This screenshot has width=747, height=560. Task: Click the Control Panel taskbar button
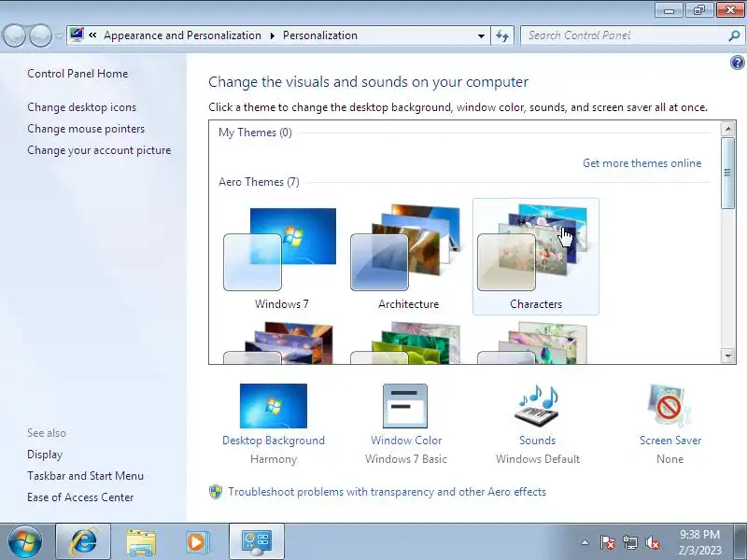point(256,541)
